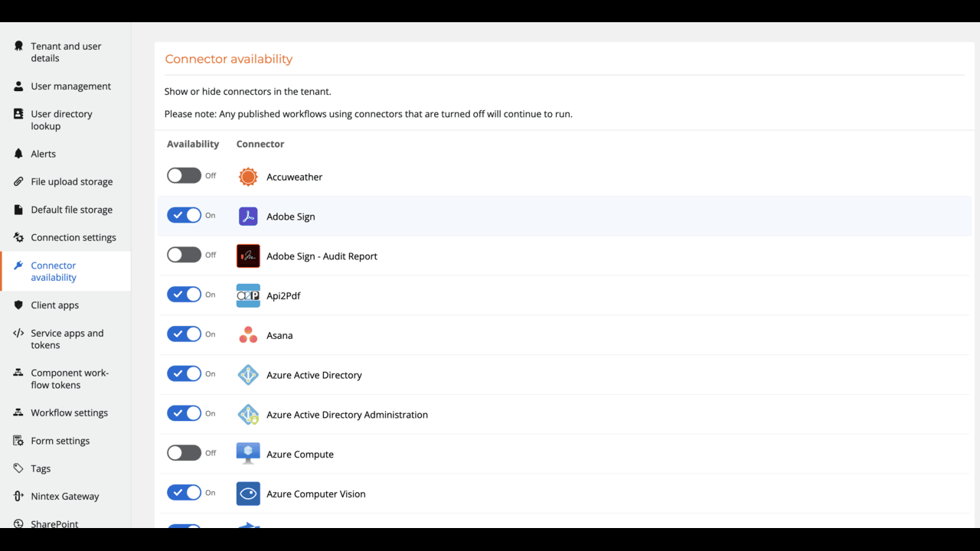Click the Tags icon in sidebar
Screen dimensions: 980x551
(18, 468)
